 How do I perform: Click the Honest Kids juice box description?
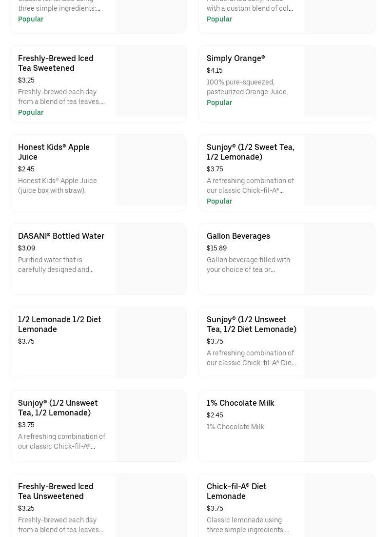(x=58, y=186)
